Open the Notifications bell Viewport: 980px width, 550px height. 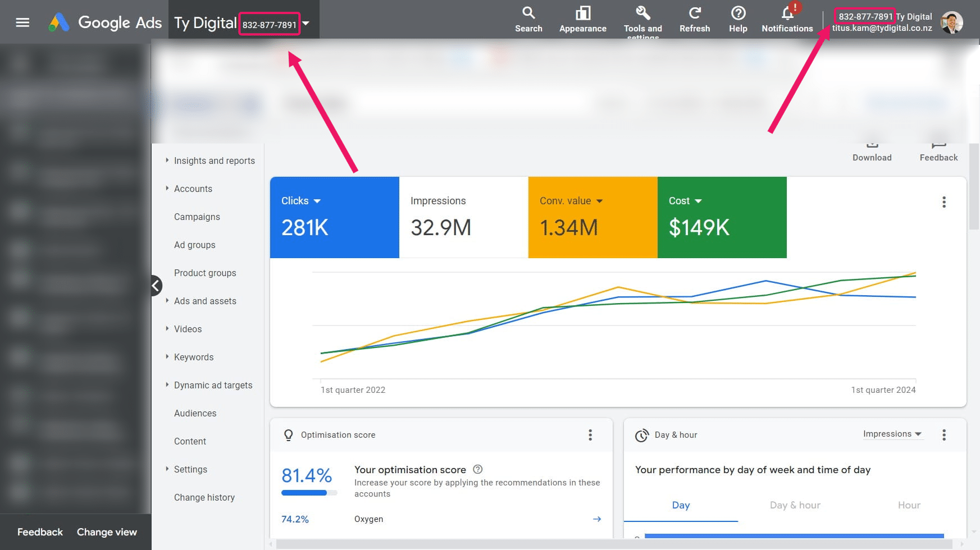coord(786,12)
